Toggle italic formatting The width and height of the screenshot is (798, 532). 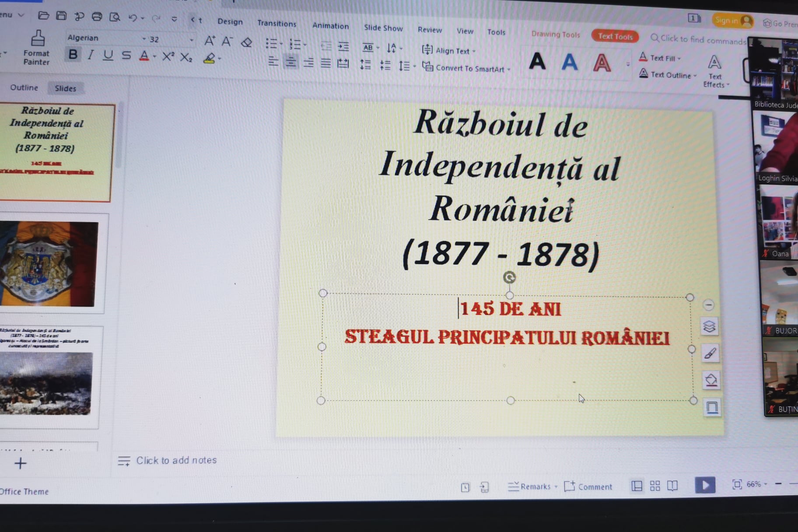pyautogui.click(x=91, y=55)
